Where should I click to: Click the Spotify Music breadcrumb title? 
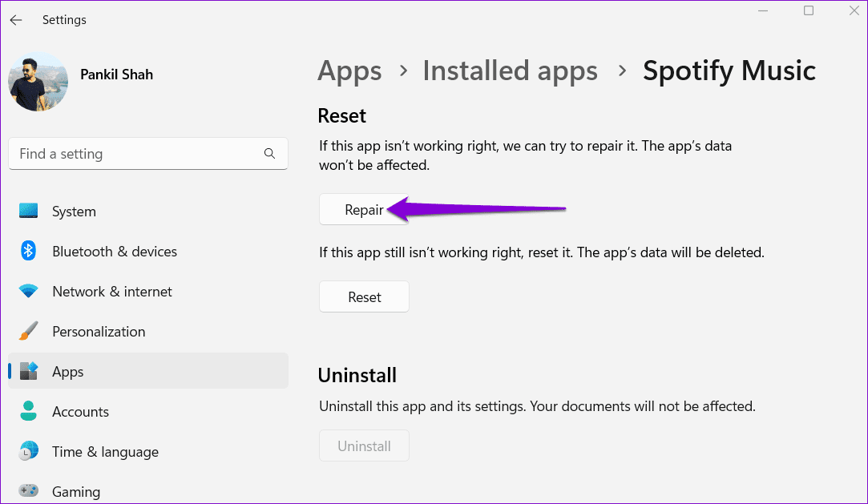pos(729,71)
